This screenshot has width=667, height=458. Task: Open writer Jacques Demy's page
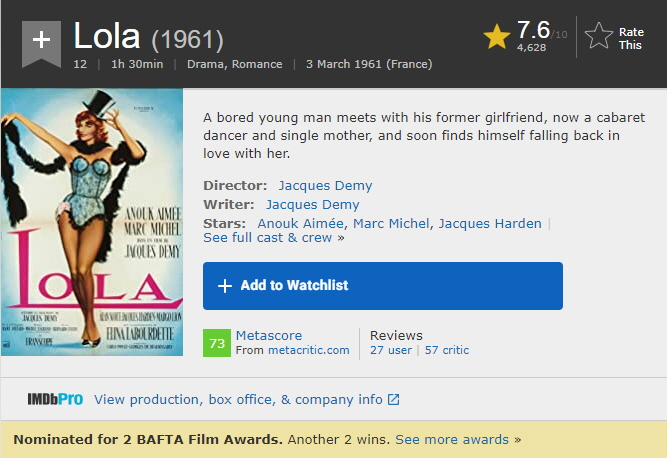coord(312,205)
